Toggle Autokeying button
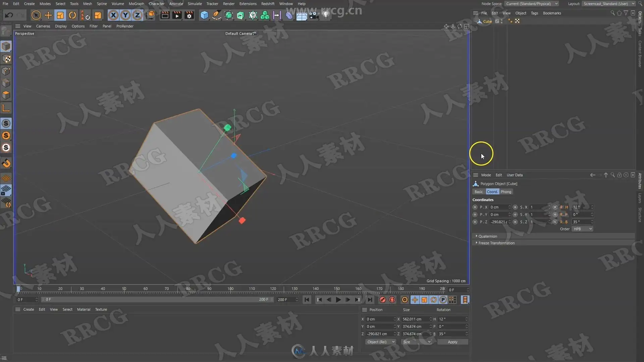Viewport: 644px width, 362px height. 392,300
